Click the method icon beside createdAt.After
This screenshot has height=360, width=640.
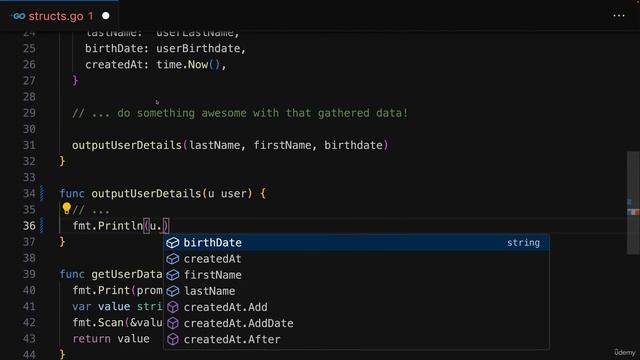173,339
